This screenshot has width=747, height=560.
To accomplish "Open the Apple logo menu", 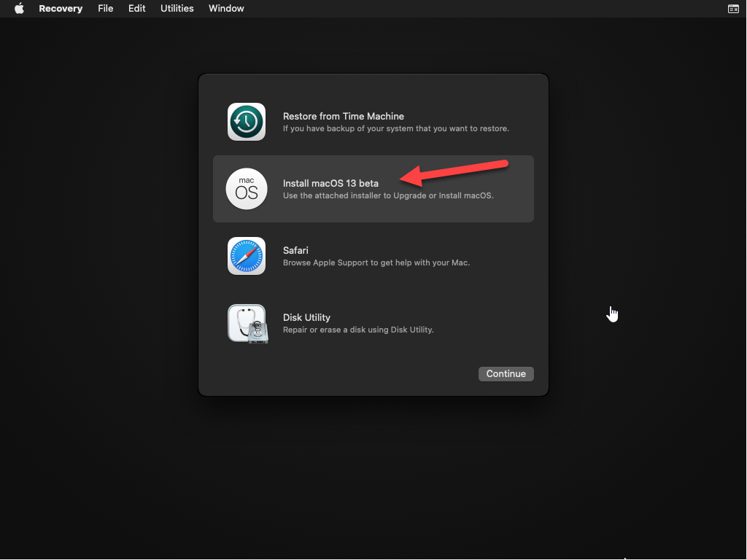I will (x=20, y=9).
